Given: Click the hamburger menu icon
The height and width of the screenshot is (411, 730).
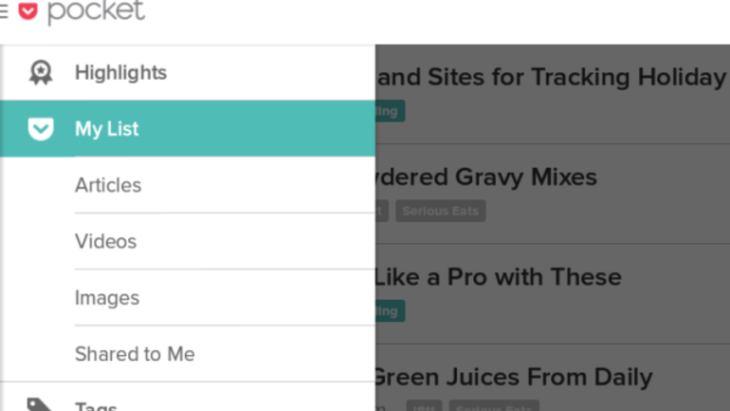Looking at the screenshot, I should (4, 11).
